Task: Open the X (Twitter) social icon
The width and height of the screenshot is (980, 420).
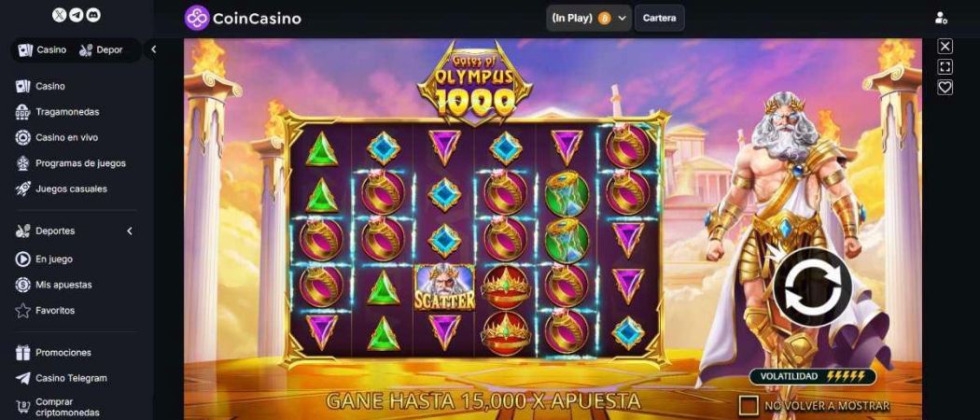Action: tap(60, 16)
